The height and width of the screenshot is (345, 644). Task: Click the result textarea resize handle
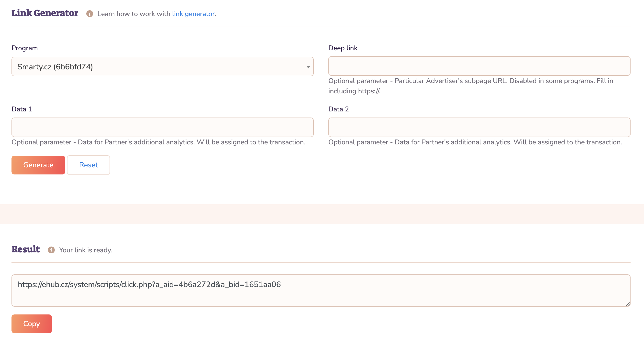628,304
